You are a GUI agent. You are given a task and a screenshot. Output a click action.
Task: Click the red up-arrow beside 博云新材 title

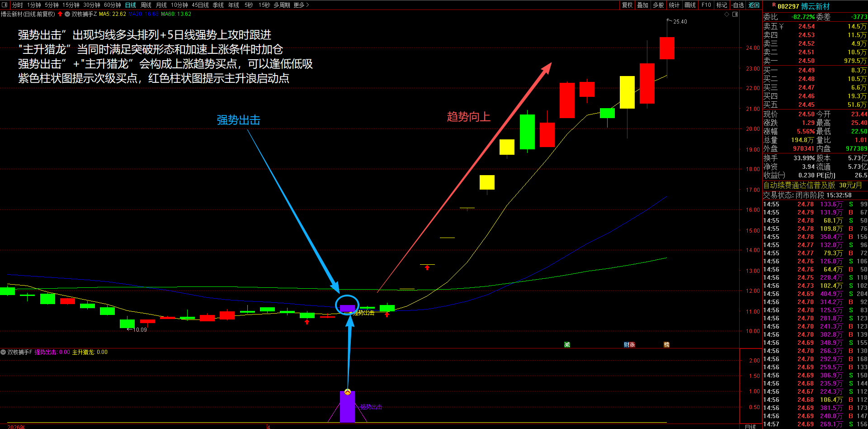click(x=60, y=14)
